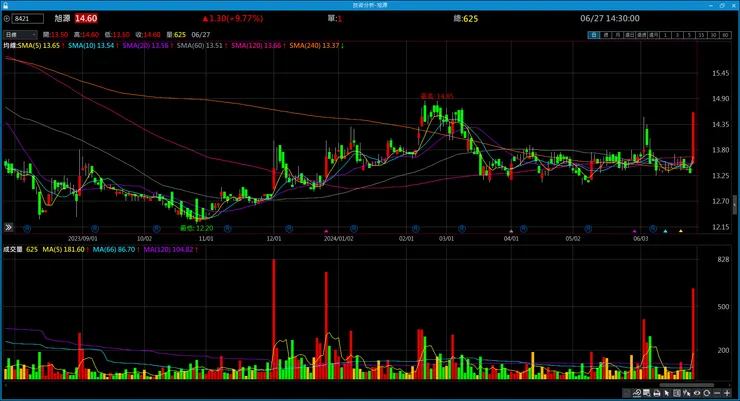Click the SMA(120) 13.66 moving average label

(256, 45)
